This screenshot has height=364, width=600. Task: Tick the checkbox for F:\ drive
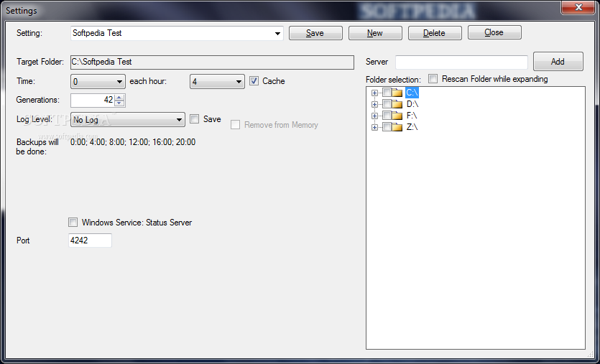coord(387,116)
